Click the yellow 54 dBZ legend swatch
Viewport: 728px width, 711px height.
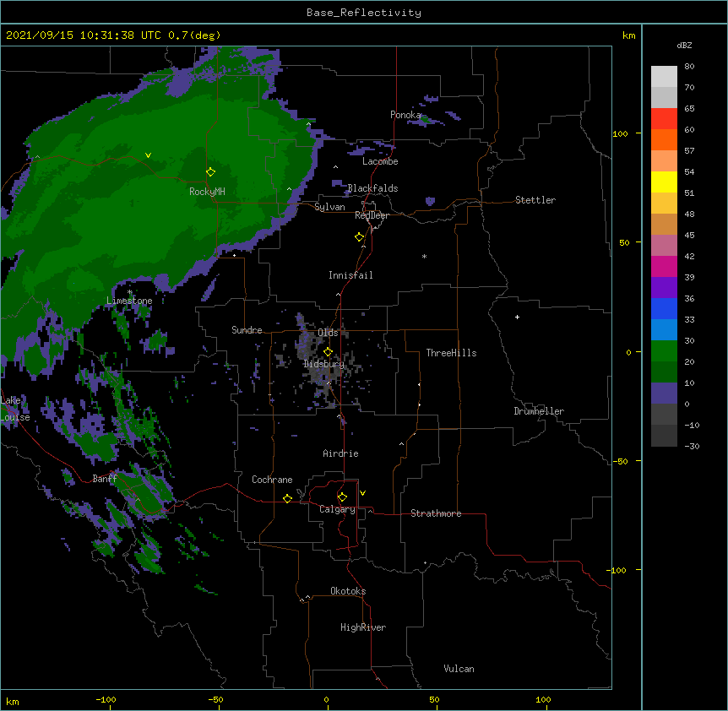[x=664, y=182]
